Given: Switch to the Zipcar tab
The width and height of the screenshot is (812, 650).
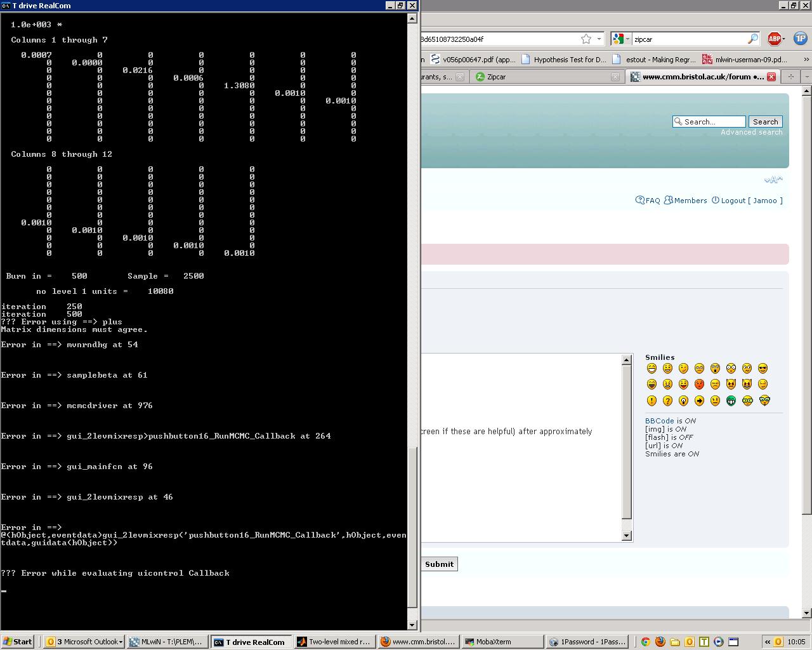Looking at the screenshot, I should click(496, 77).
